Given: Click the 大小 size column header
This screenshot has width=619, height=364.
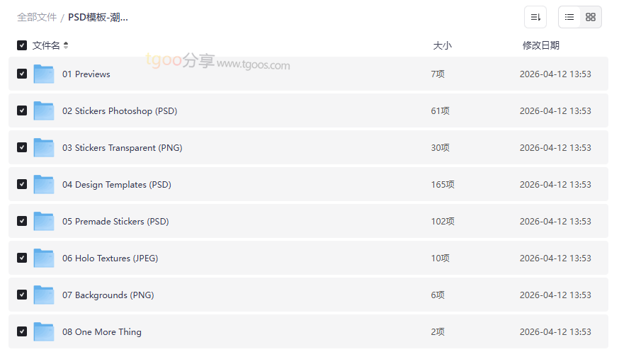Looking at the screenshot, I should pyautogui.click(x=442, y=45).
